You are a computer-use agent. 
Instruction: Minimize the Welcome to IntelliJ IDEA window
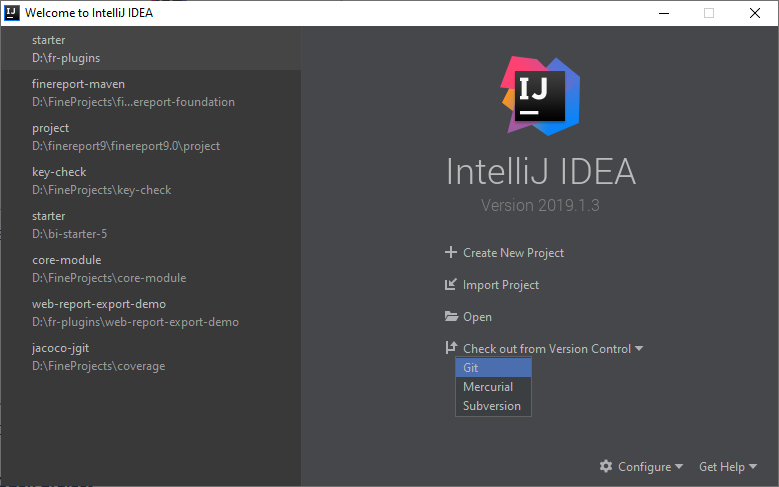664,13
